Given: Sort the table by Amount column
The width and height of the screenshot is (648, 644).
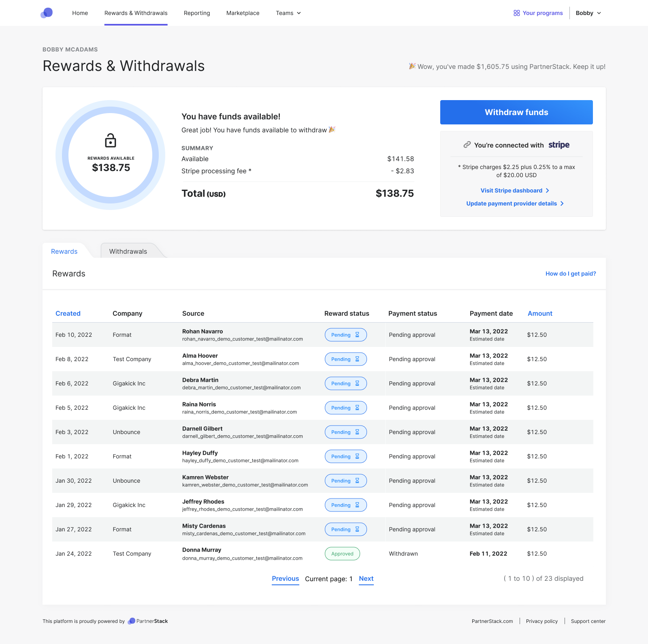Looking at the screenshot, I should tap(540, 313).
